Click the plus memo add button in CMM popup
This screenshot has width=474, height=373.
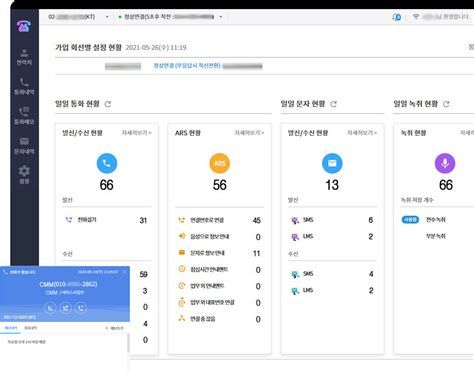click(x=114, y=328)
